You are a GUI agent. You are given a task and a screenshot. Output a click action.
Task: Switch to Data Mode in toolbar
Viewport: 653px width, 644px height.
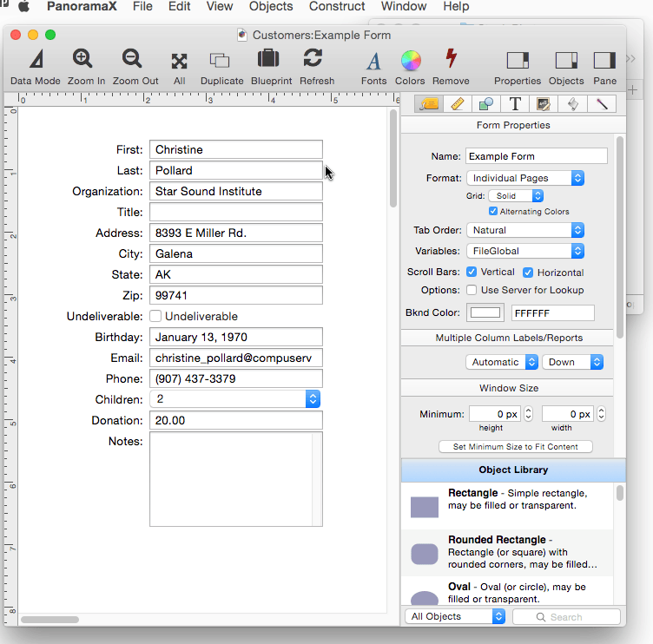tap(36, 67)
